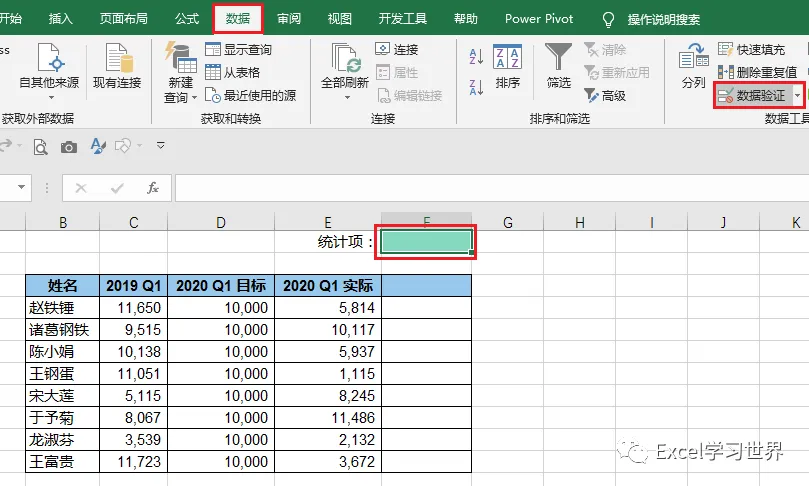Select the cell 宋大莲
This screenshot has width=809, height=486.
click(62, 396)
